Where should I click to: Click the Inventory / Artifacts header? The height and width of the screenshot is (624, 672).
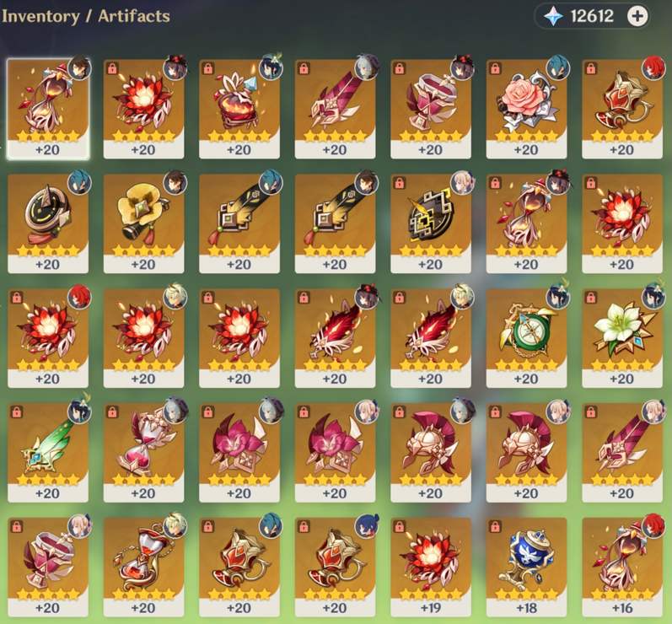pyautogui.click(x=86, y=16)
